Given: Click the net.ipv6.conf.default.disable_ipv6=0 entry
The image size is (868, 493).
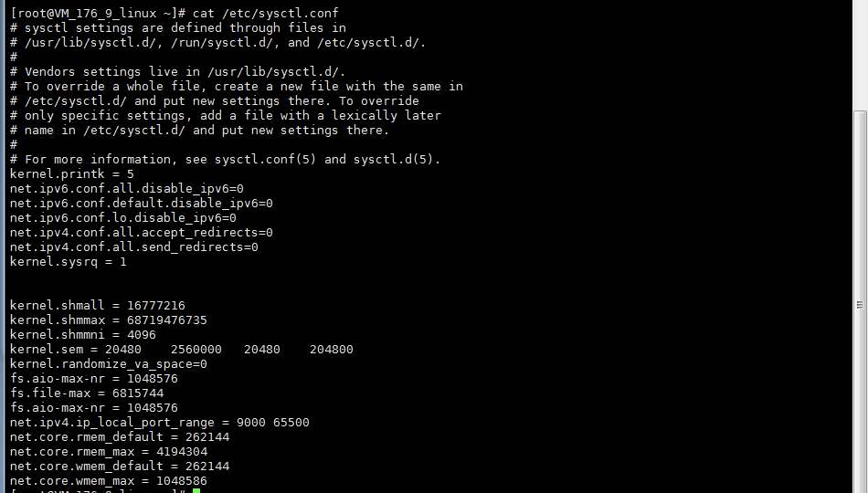Looking at the screenshot, I should pos(142,204).
